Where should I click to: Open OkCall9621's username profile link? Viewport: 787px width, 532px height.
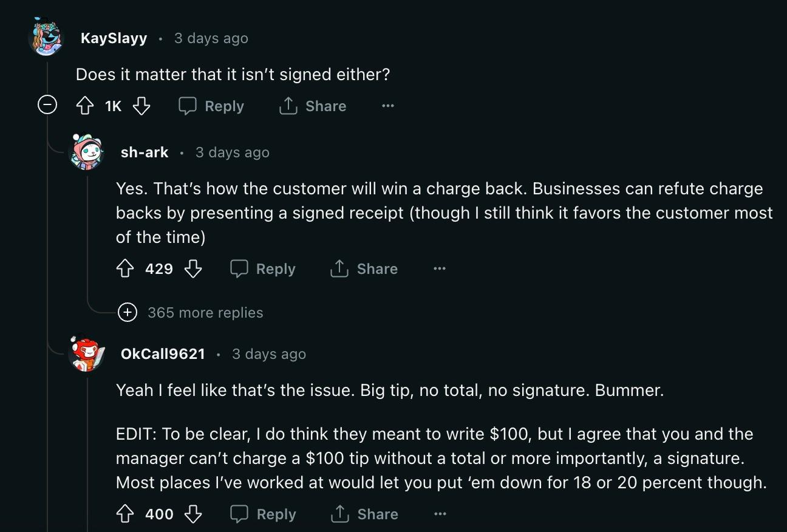(163, 354)
